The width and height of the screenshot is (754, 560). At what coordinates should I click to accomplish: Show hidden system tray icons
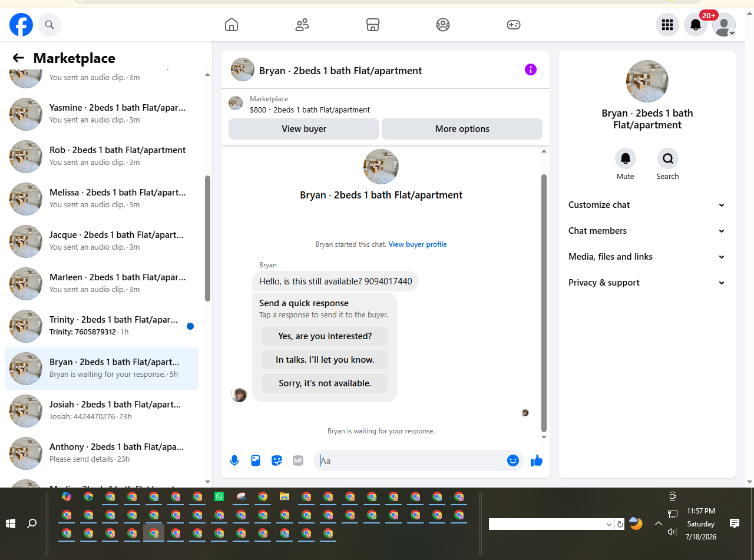659,523
